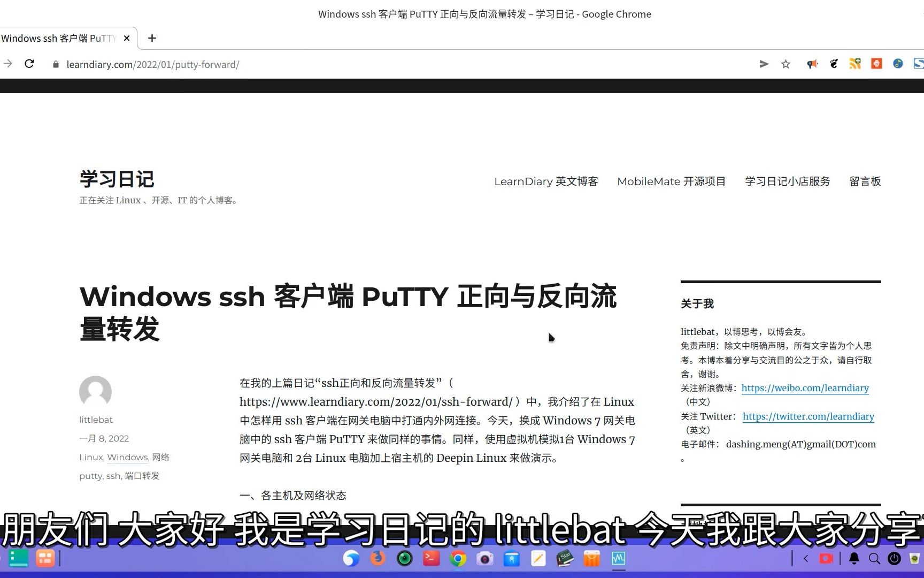Click the address bar URL
Screen dimensions: 924x578
click(x=153, y=64)
